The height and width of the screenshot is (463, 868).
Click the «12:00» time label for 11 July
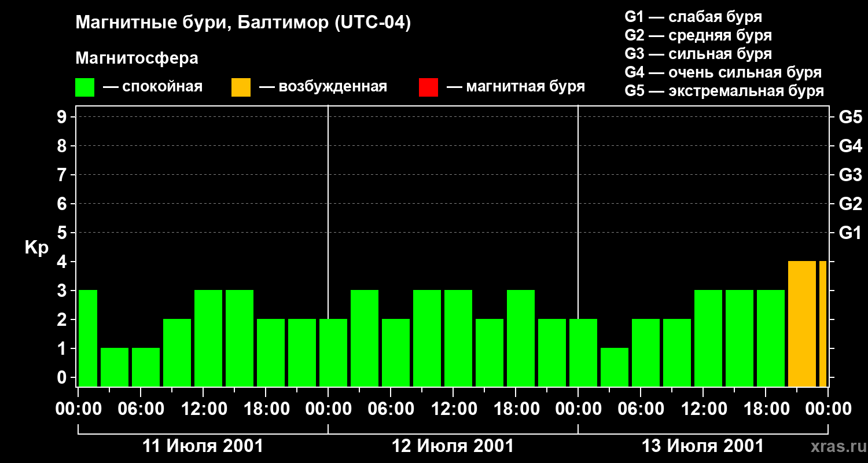pos(203,409)
